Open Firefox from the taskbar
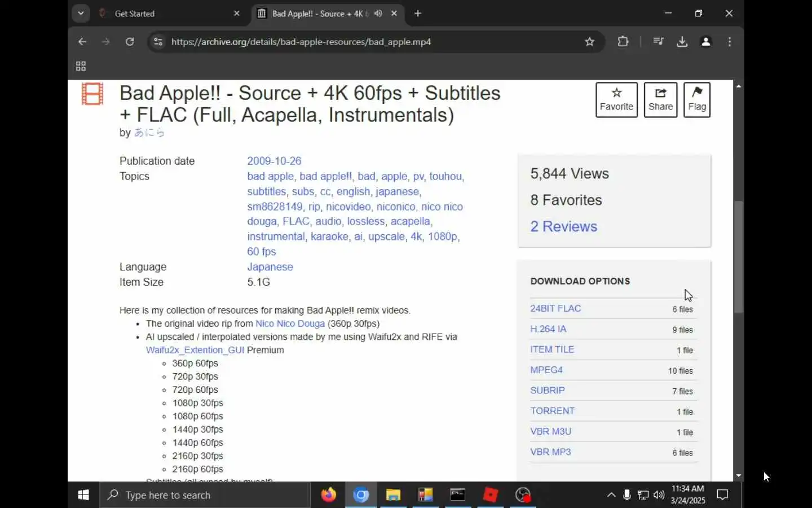Screen dimensions: 812x508 tap(328, 495)
